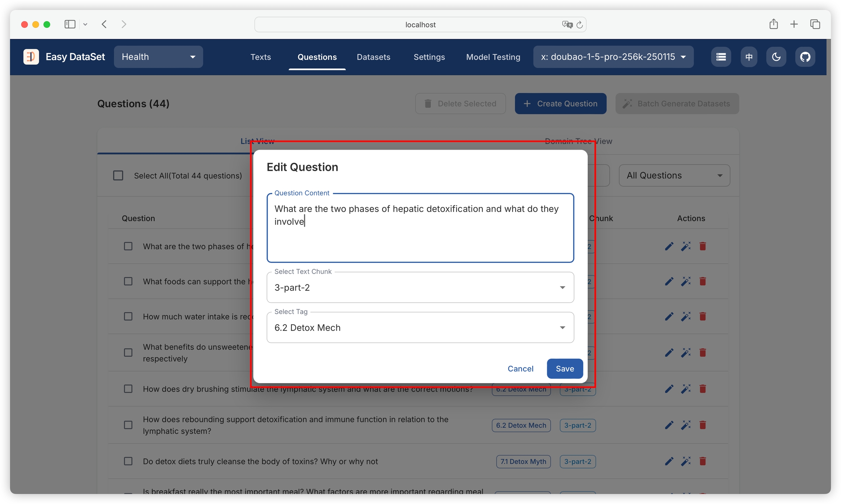The image size is (841, 504).
Task: Open the Select Text Chunk dropdown
Action: (420, 288)
